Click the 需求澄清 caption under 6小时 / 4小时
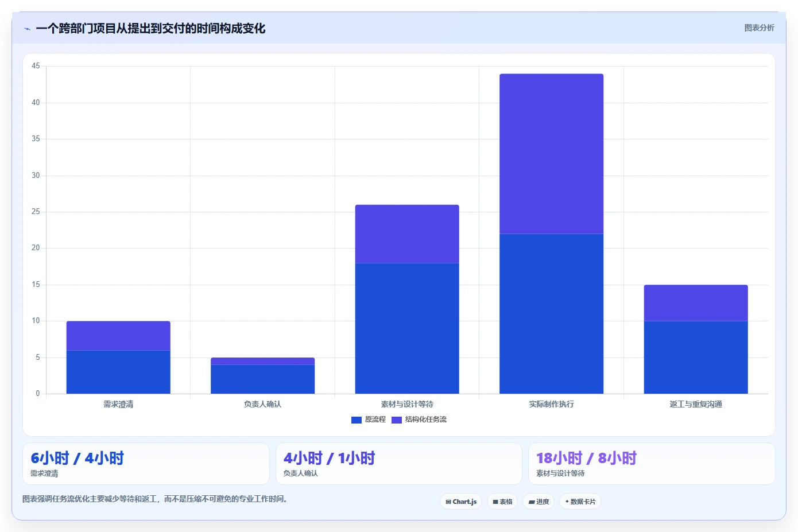This screenshot has height=532, width=798. [44, 473]
